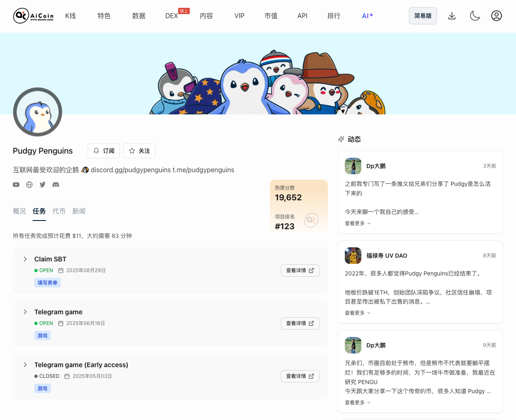Click the 订阅 subscribe bell button
Screen dimensions: 516x420
[104, 151]
